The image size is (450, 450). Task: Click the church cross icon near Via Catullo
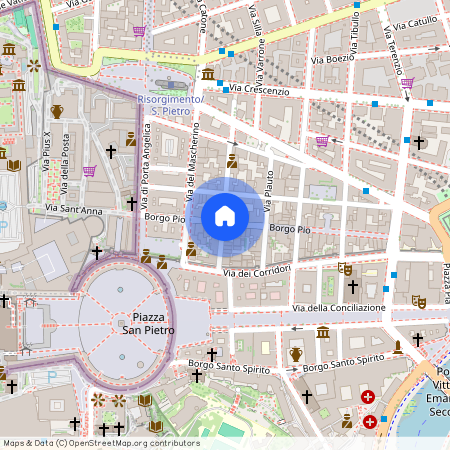point(419,142)
